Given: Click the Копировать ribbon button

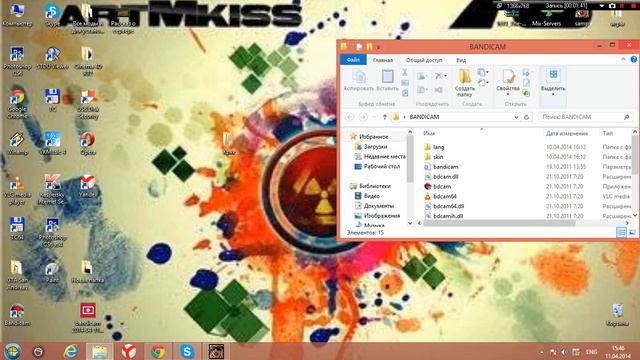Looking at the screenshot, I should pos(358,80).
